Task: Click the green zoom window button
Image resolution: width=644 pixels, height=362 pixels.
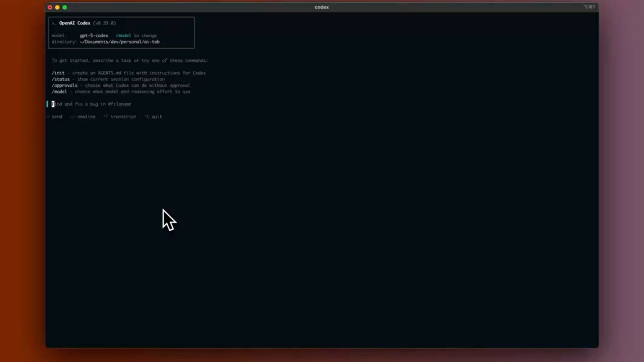Action: [x=65, y=7]
